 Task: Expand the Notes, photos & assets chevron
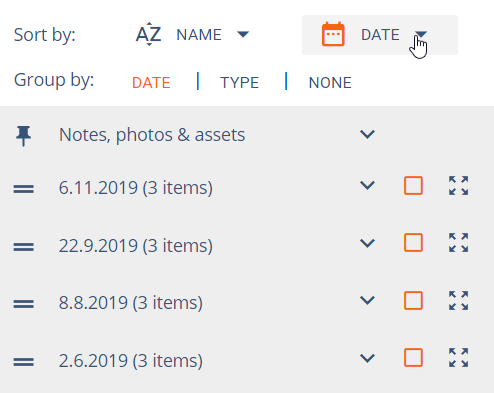point(367,134)
